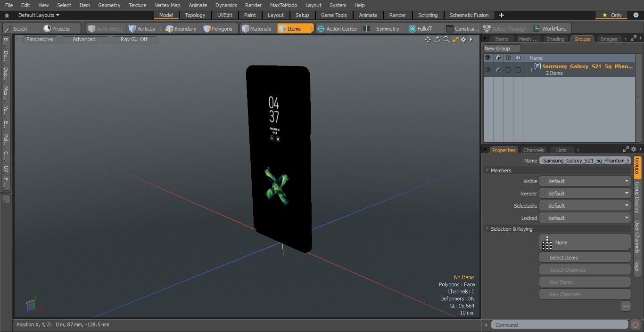Open the File menu
The width and height of the screenshot is (644, 332).
coord(9,5)
